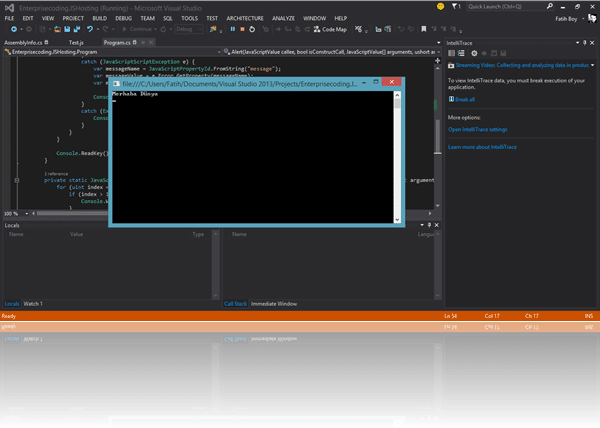Click the bookmark icon in the toolbar

[x=424, y=29]
